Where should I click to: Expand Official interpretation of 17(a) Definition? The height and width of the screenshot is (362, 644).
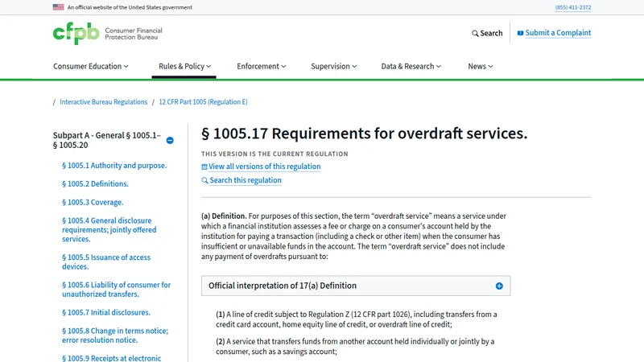[x=356, y=286]
